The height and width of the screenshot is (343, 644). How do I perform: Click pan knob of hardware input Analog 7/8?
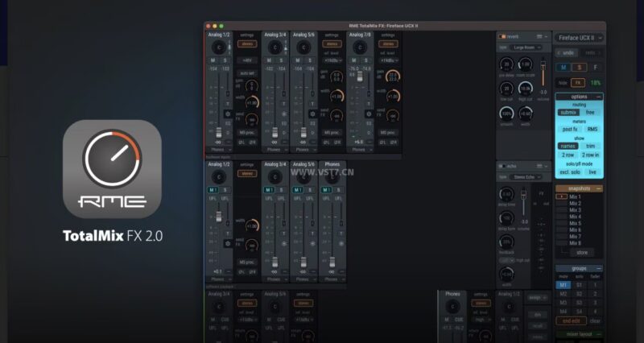pos(360,48)
